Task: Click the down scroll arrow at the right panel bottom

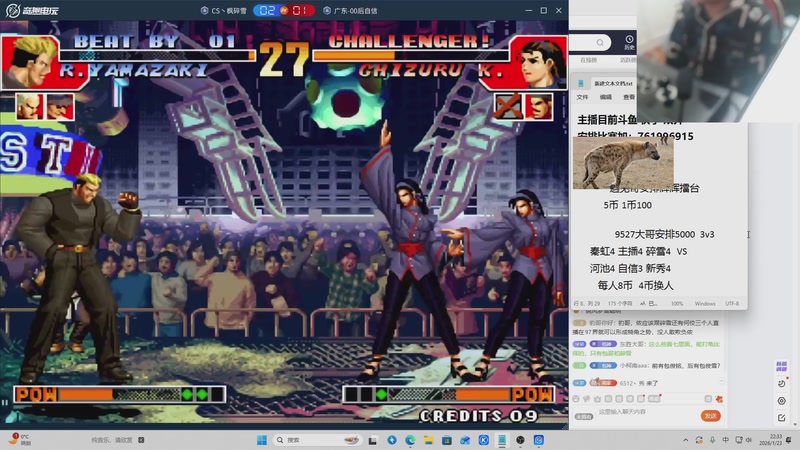Action: pyautogui.click(x=795, y=425)
